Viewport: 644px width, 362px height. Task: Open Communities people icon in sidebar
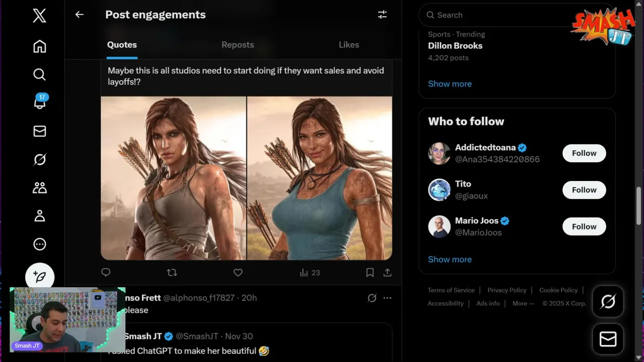39,188
